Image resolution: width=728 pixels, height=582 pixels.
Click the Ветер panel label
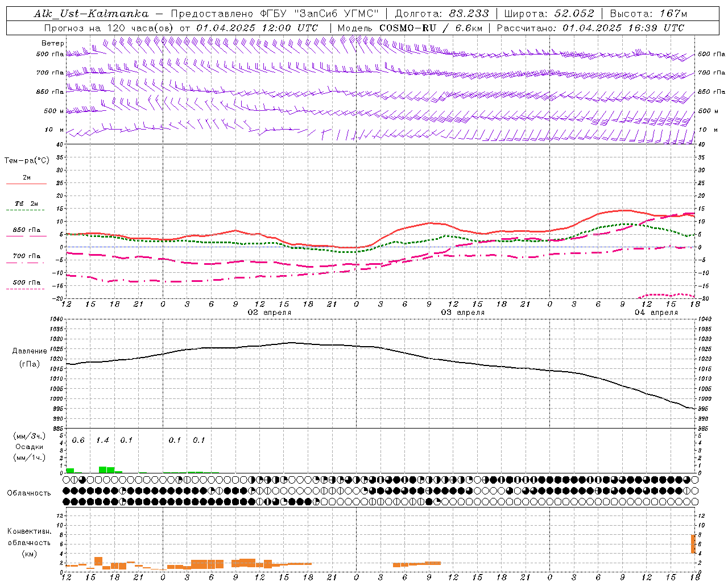coord(53,43)
